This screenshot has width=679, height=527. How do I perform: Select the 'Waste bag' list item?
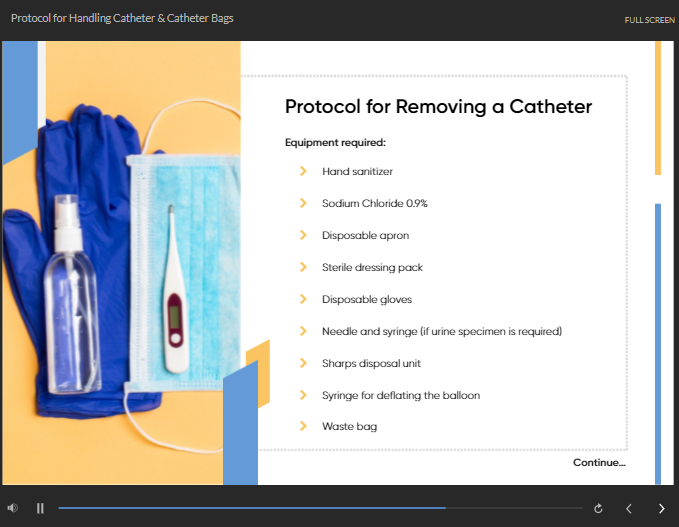point(349,427)
